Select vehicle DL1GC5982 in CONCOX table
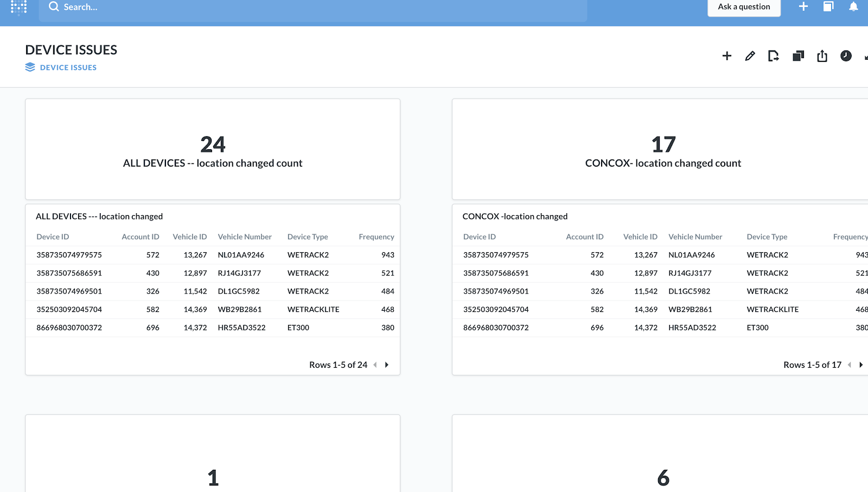The width and height of the screenshot is (868, 492). [x=690, y=291]
